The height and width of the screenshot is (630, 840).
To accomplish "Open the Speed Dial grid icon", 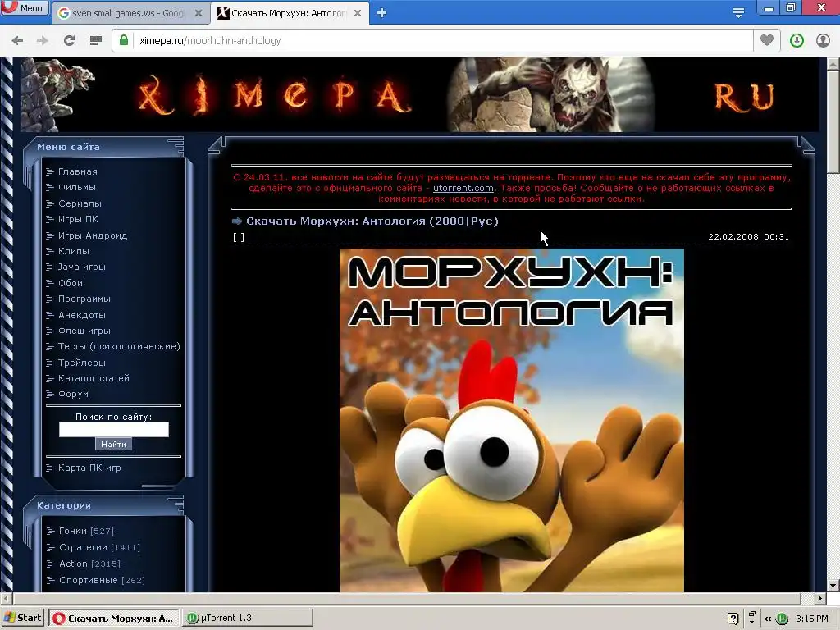I will click(96, 41).
